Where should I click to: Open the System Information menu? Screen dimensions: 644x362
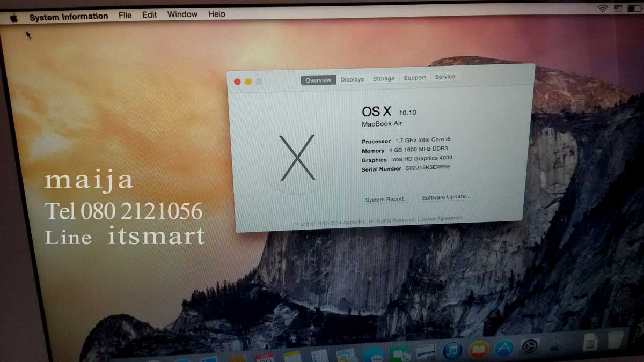69,17
